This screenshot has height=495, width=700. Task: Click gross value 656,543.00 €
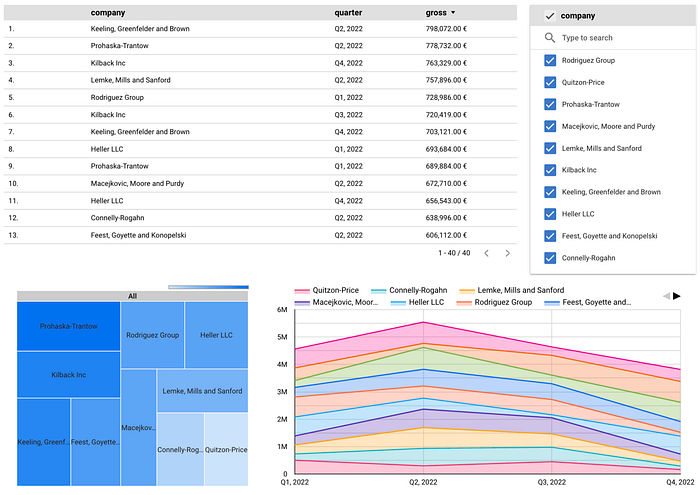446,201
